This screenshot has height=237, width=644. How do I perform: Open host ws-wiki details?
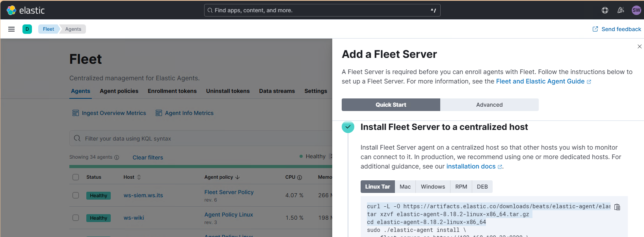(134, 218)
